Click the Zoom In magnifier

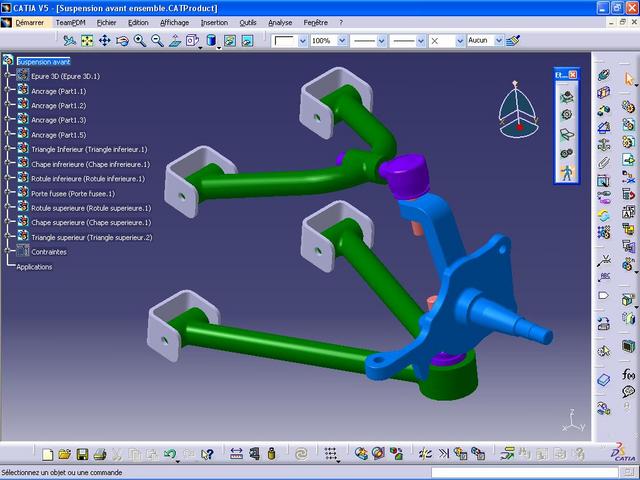pyautogui.click(x=140, y=40)
